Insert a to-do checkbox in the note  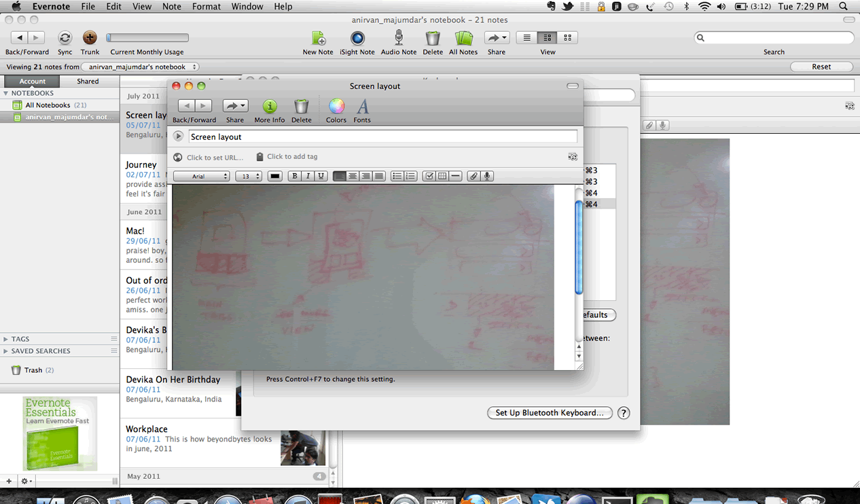click(429, 176)
